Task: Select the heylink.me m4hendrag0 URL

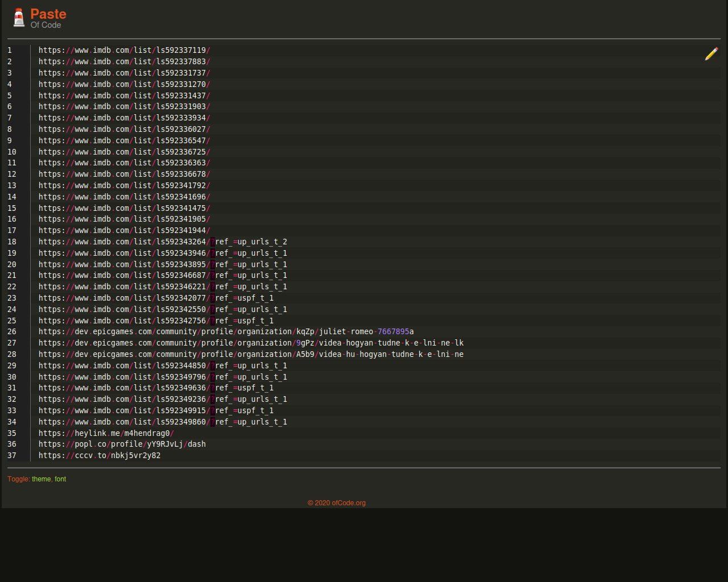Action: click(x=106, y=433)
